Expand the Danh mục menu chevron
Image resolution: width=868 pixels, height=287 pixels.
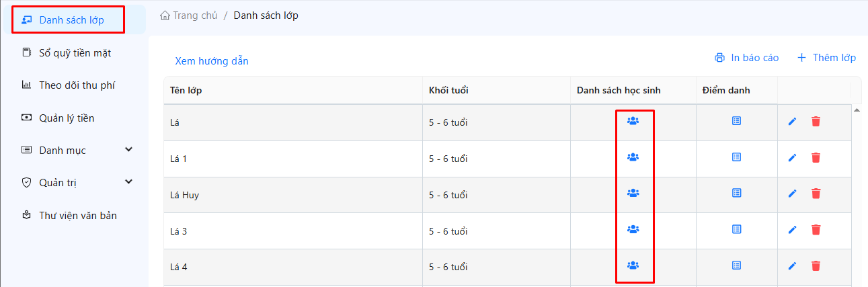pyautogui.click(x=129, y=149)
